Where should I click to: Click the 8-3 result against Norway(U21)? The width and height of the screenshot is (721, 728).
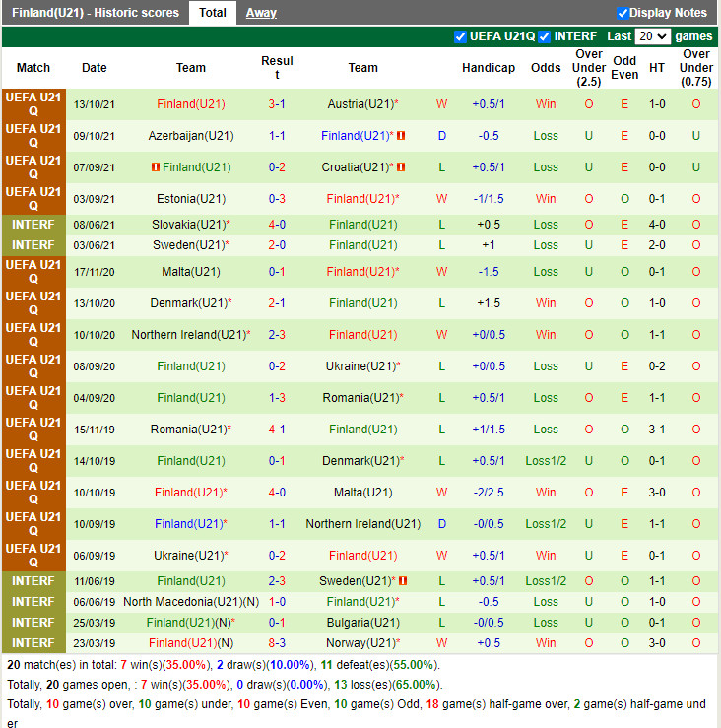[277, 643]
